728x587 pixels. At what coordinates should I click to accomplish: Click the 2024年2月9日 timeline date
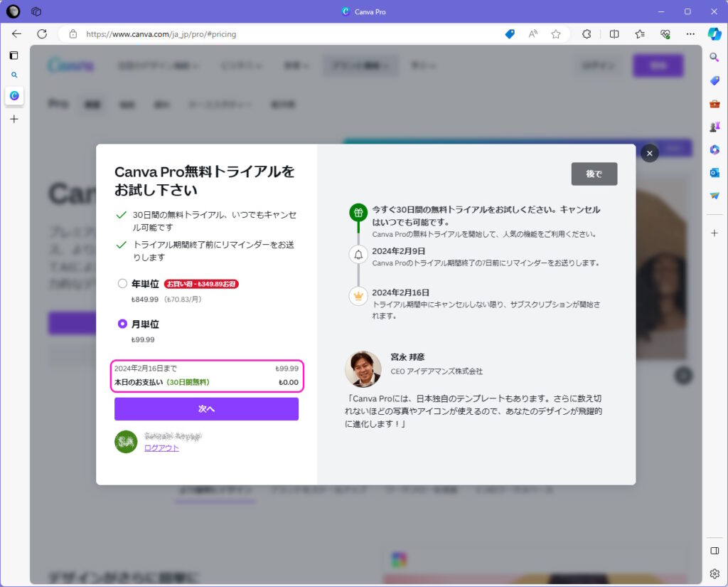coord(399,251)
